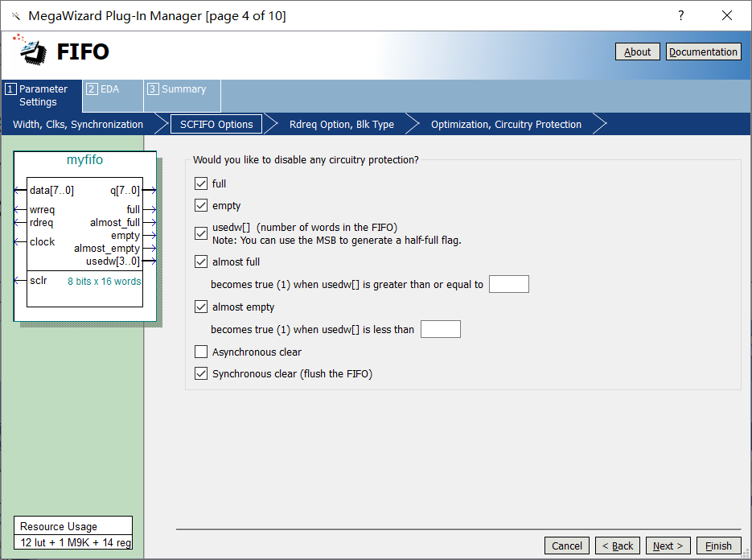
Task: Disable Synchronous clear (flush the FIFO)
Action: pos(200,373)
